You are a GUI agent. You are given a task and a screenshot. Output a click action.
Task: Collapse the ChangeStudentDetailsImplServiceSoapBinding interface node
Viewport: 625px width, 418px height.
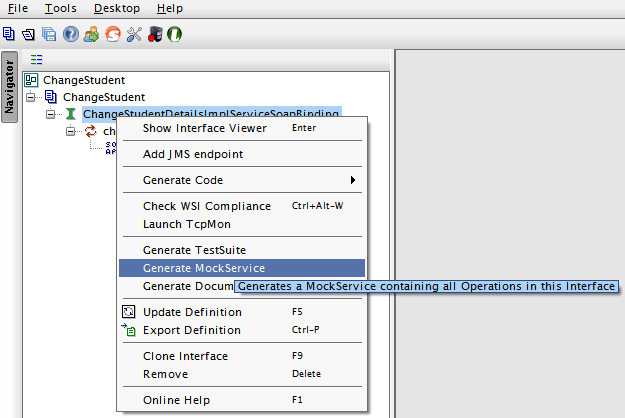pos(49,114)
